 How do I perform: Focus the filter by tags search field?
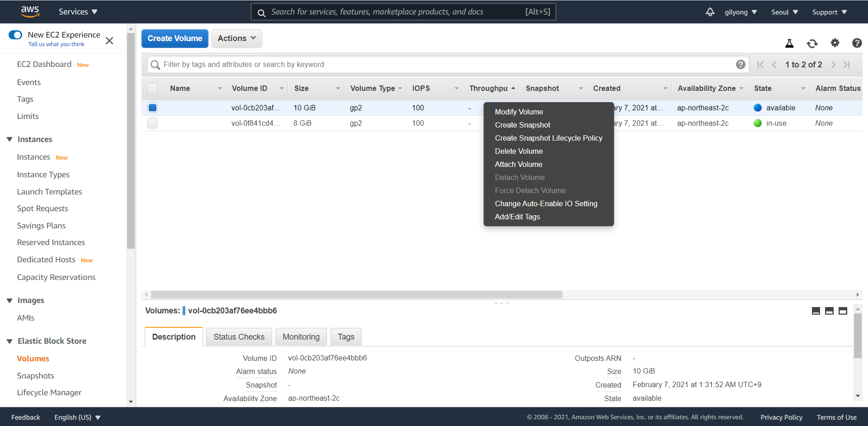[448, 65]
